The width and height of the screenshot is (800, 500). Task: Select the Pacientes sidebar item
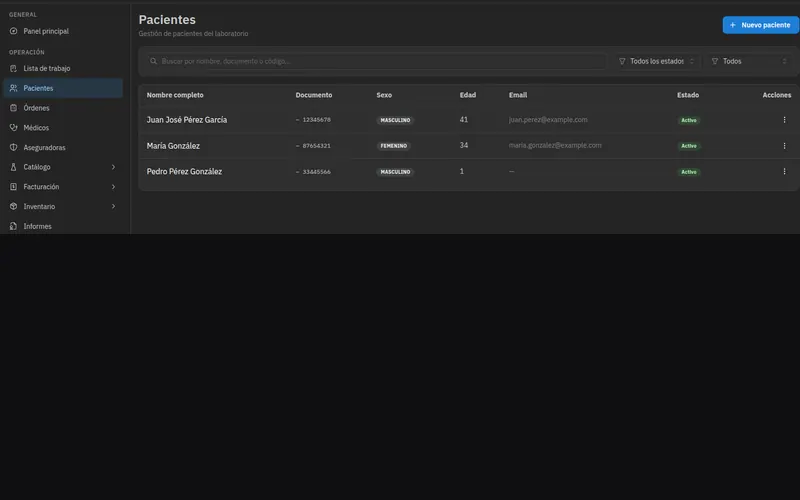click(63, 88)
